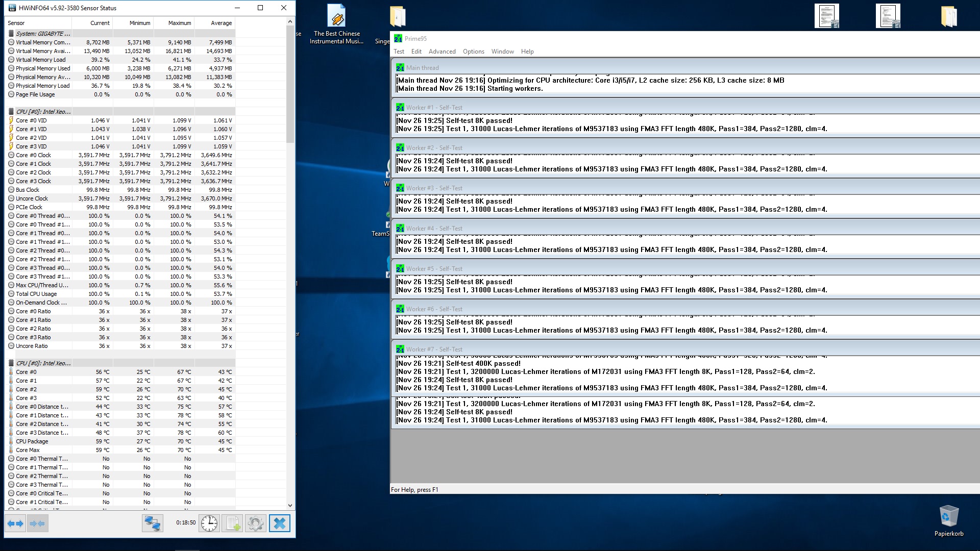Viewport: 980px width, 551px height.
Task: Open HWiNFO sensor settings gear
Action: point(256,523)
